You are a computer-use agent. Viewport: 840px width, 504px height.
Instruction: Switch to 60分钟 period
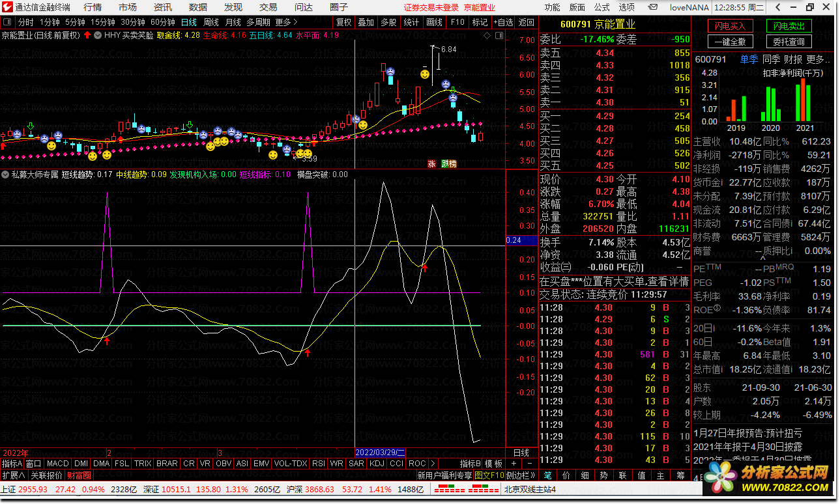(x=162, y=22)
